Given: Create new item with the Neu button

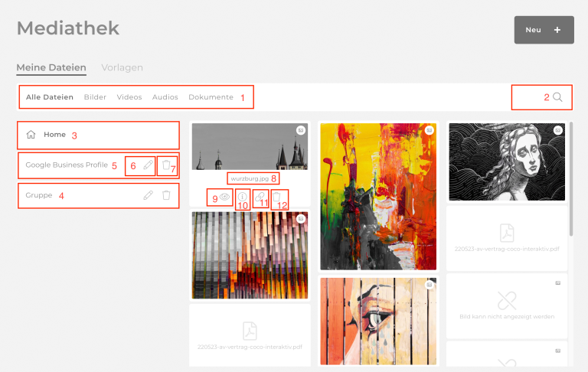Looking at the screenshot, I should pyautogui.click(x=544, y=30).
